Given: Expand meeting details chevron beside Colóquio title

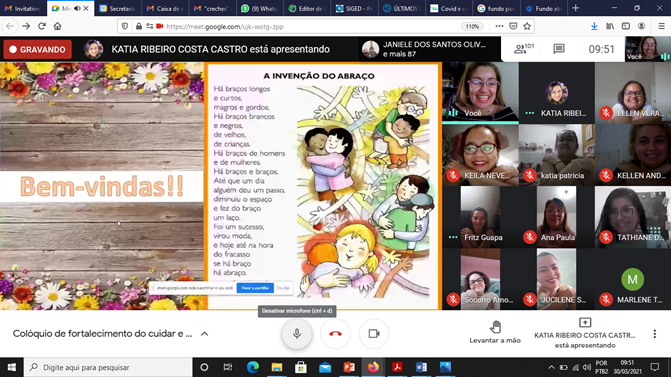Looking at the screenshot, I should 205,334.
